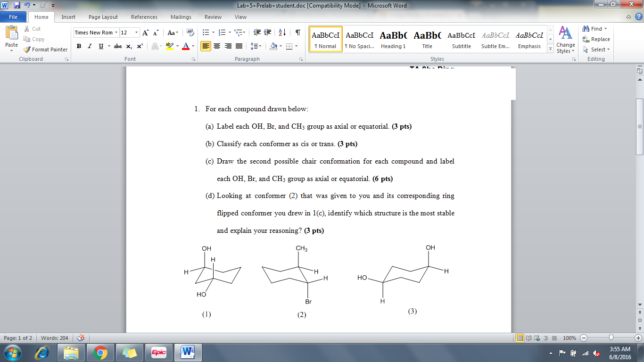Toggle Bold formatting
Viewport: 644px width, 362px height.
[x=78, y=46]
